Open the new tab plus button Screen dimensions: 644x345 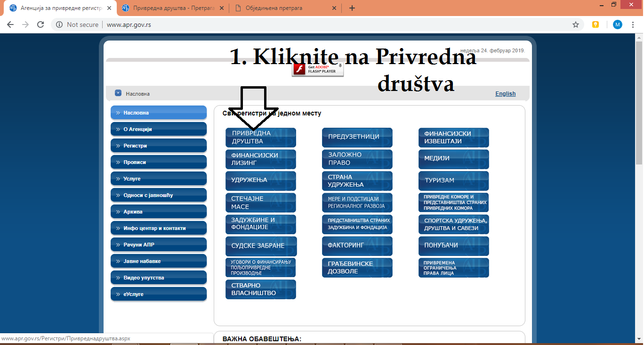(x=352, y=8)
